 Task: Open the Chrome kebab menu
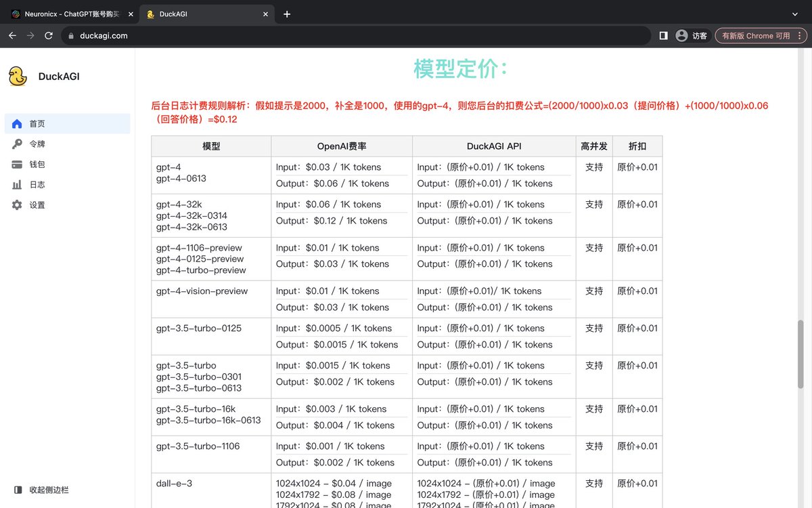click(799, 35)
